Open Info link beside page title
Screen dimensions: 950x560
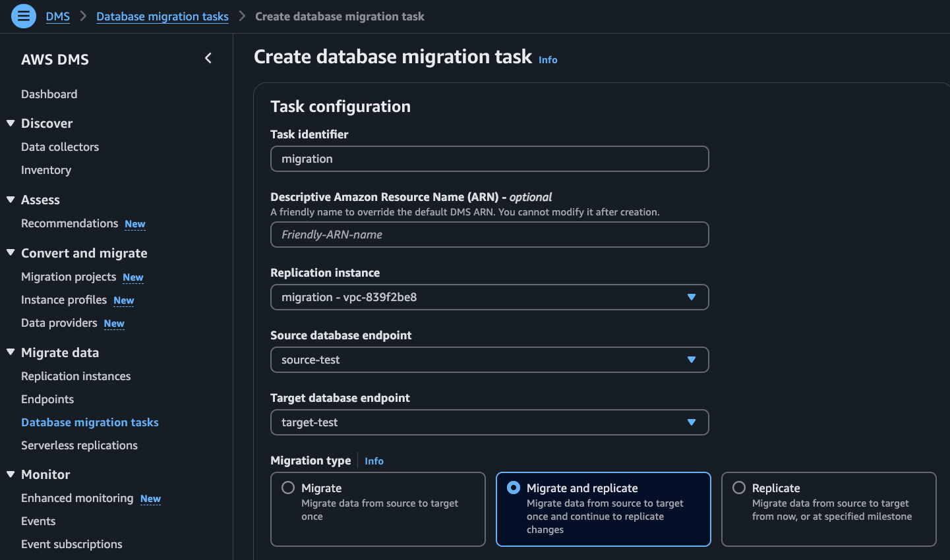(548, 60)
